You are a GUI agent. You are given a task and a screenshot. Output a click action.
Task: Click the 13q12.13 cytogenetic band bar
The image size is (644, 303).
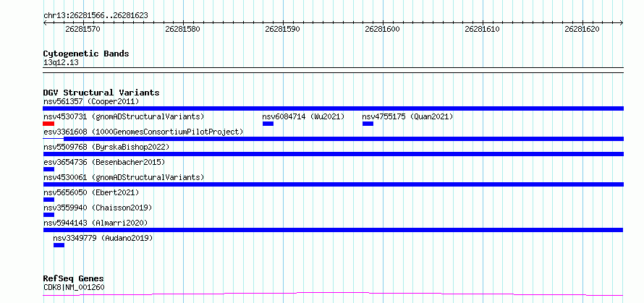tap(334, 70)
